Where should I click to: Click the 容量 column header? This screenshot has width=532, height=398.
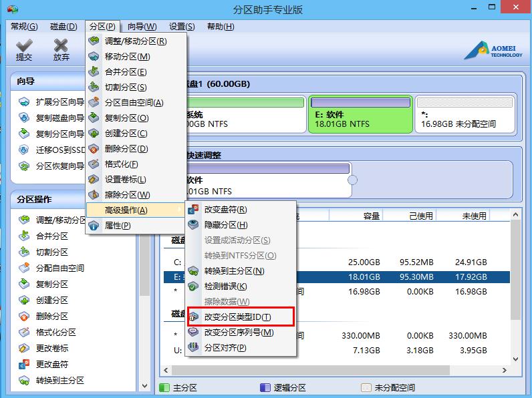coord(356,216)
